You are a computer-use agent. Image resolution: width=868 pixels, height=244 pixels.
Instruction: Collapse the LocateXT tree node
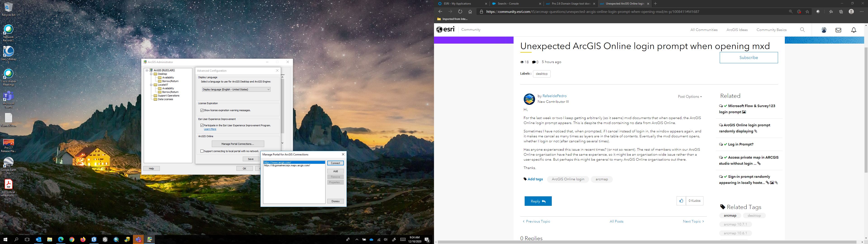click(151, 84)
